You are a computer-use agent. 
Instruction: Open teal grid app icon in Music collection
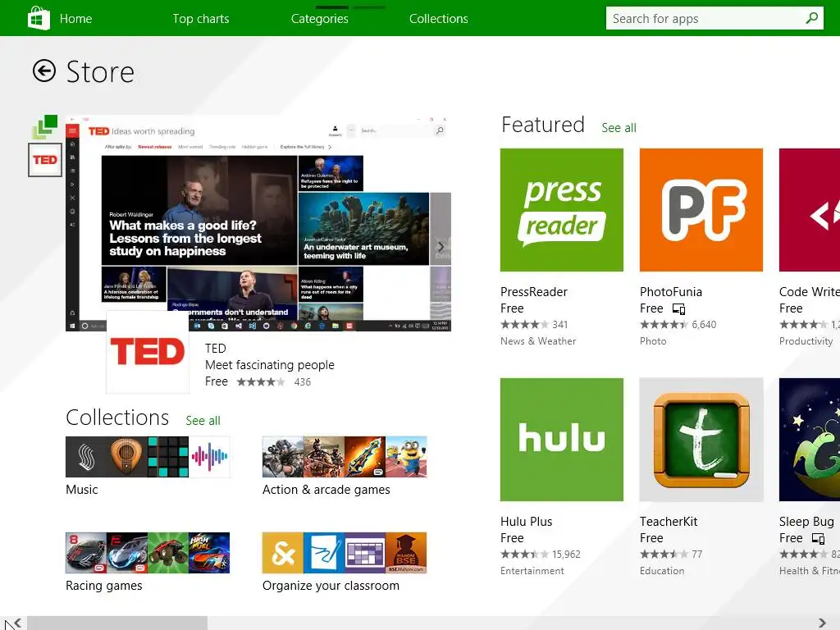[168, 457]
